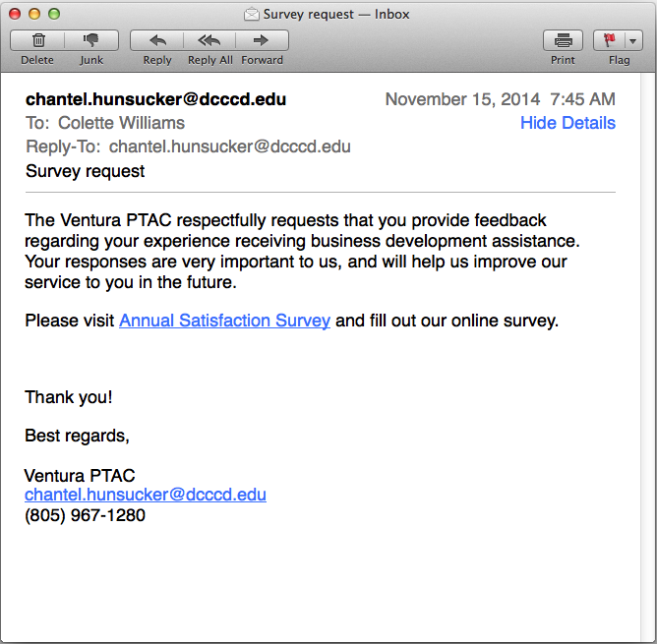The height and width of the screenshot is (644, 657).
Task: Click the Reply-To email address
Action: [229, 146]
